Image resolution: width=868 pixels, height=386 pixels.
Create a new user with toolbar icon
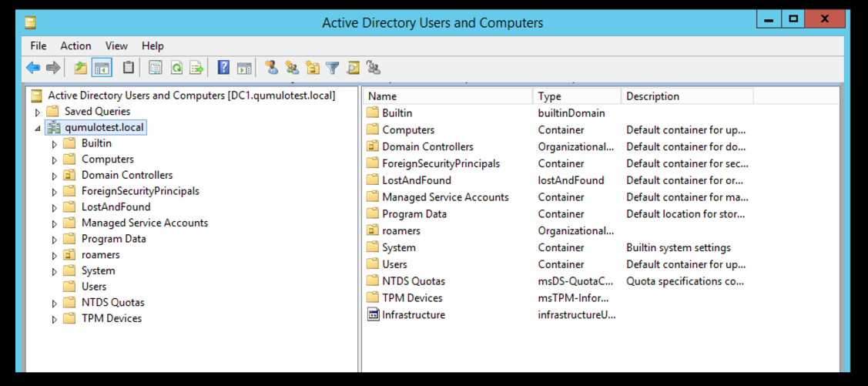(271, 68)
